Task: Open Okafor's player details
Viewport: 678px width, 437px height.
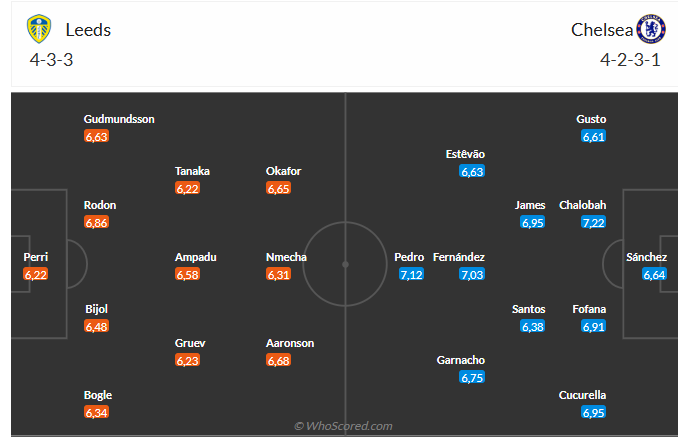Action: (x=283, y=171)
